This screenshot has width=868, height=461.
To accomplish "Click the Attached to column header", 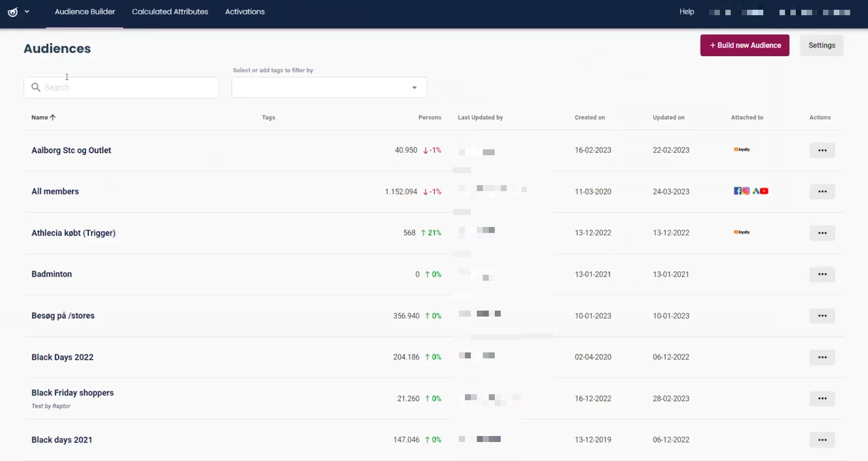I will coord(747,117).
